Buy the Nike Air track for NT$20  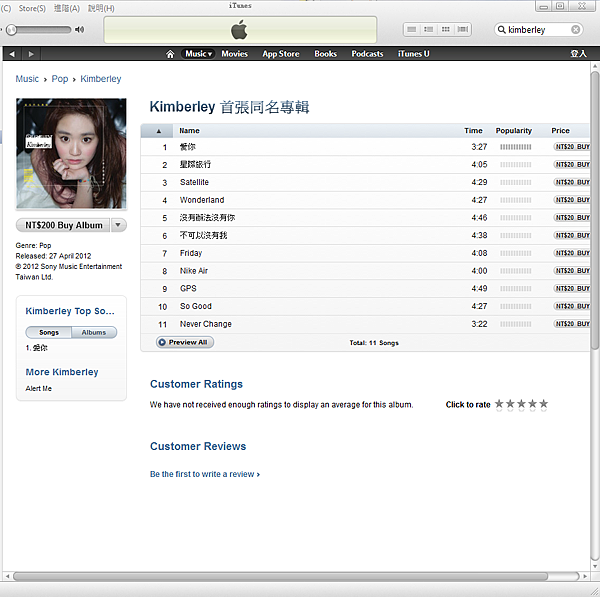pos(572,271)
